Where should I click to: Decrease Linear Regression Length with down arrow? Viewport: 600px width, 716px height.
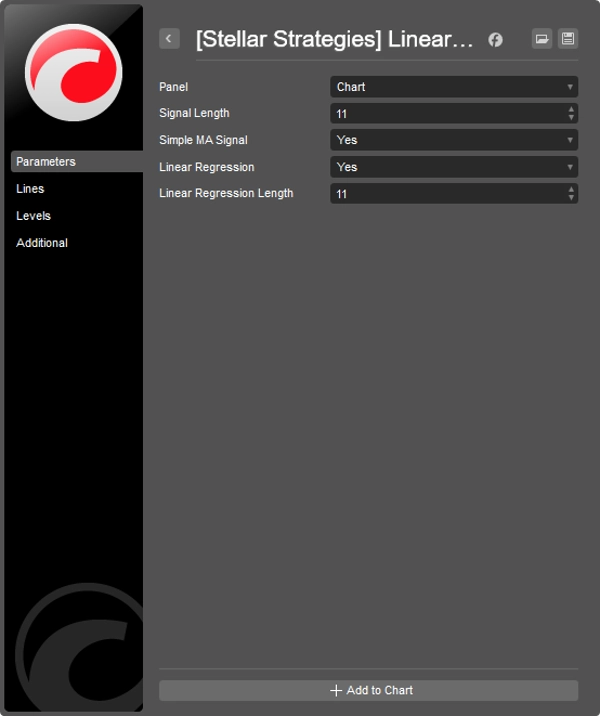coord(571,198)
